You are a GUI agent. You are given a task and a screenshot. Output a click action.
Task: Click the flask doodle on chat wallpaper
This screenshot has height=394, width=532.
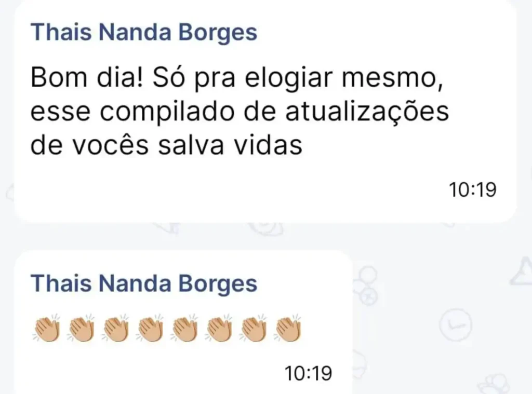pos(522,270)
